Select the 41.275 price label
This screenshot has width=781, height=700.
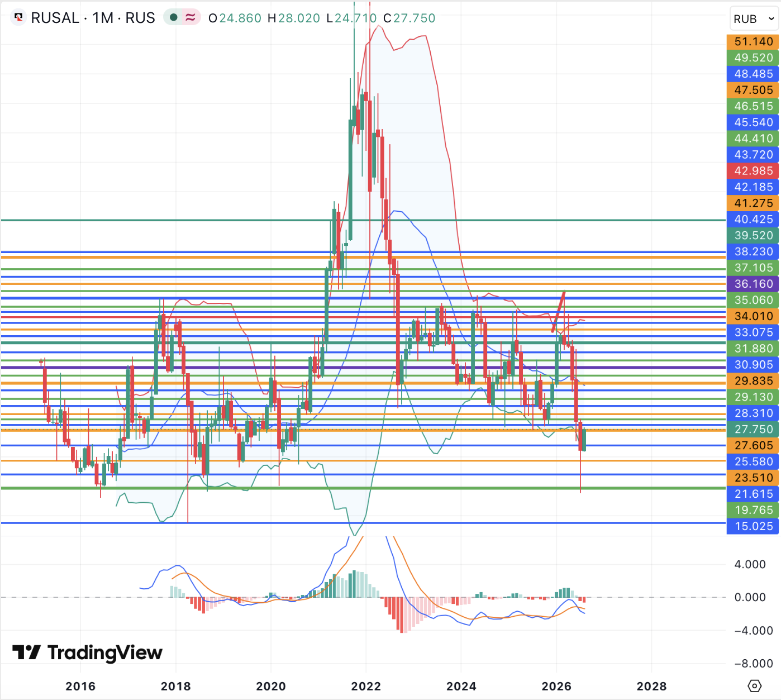753,204
